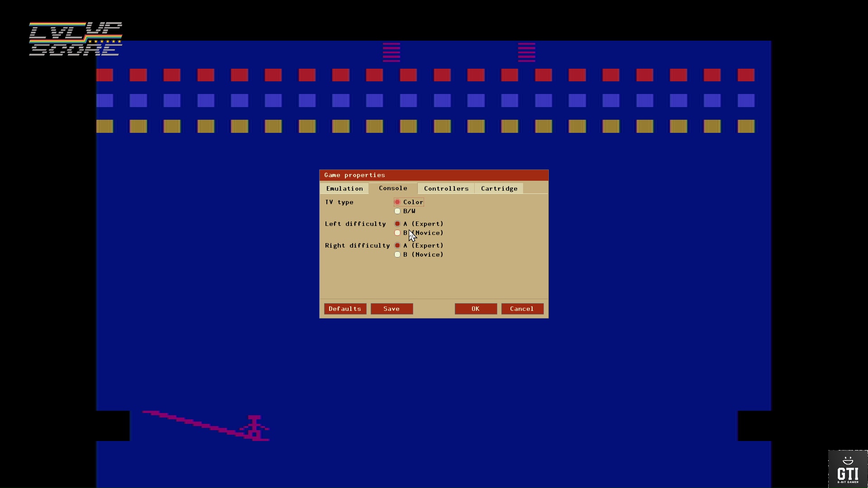Select the Console tab

pyautogui.click(x=393, y=188)
